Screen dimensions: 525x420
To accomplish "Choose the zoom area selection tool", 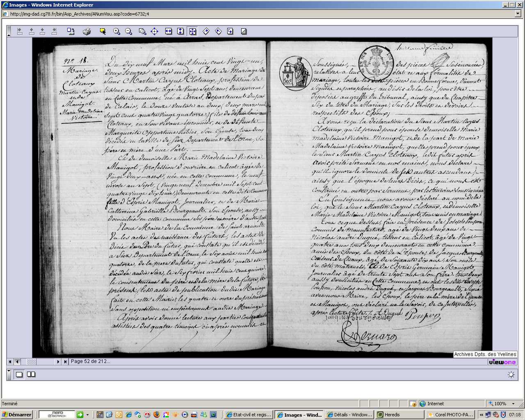I will (142, 31).
